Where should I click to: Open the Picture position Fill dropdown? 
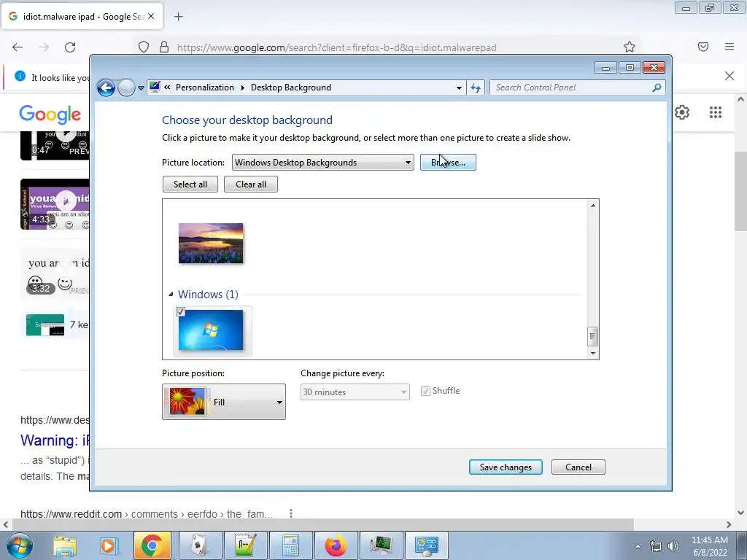(224, 402)
